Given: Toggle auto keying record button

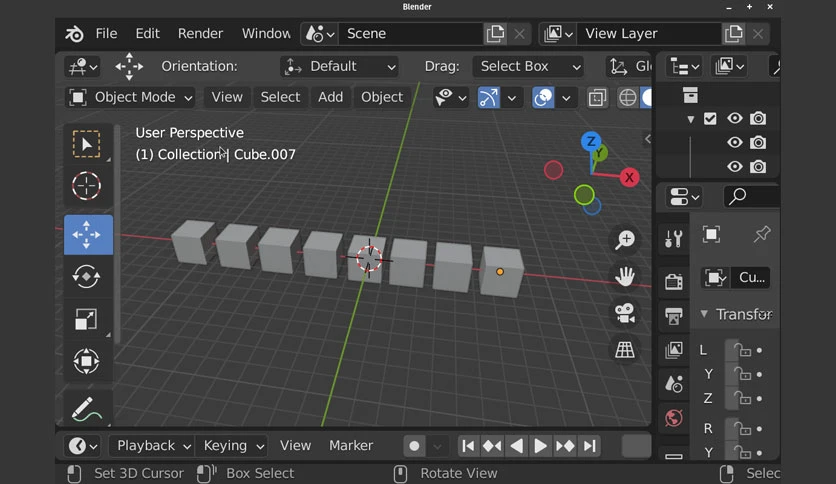Looking at the screenshot, I should 414,446.
